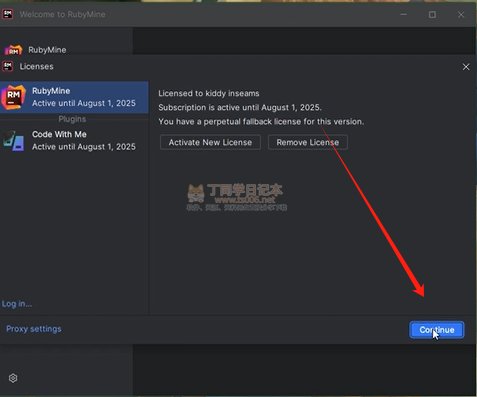Close the Welcome to RubyMine window
Viewport: 477px width, 397px height.
[461, 15]
